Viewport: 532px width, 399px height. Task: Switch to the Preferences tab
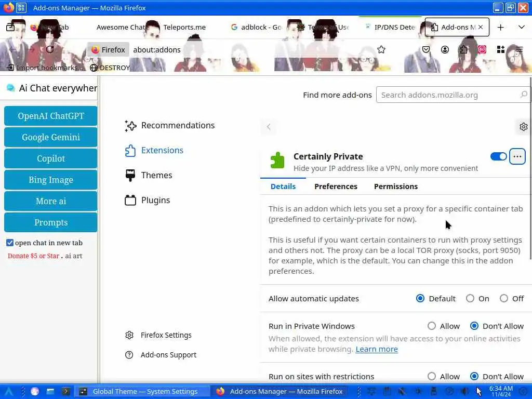point(336,187)
